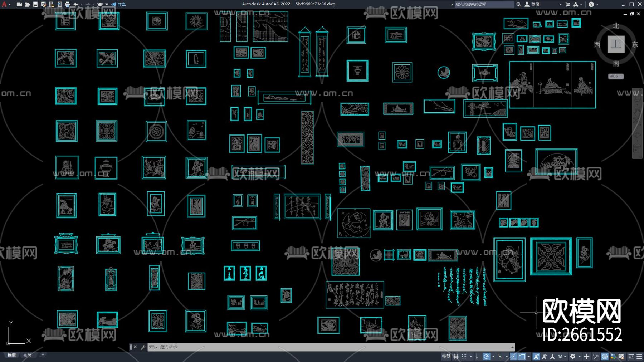Open the Help question mark icon

pos(591,4)
